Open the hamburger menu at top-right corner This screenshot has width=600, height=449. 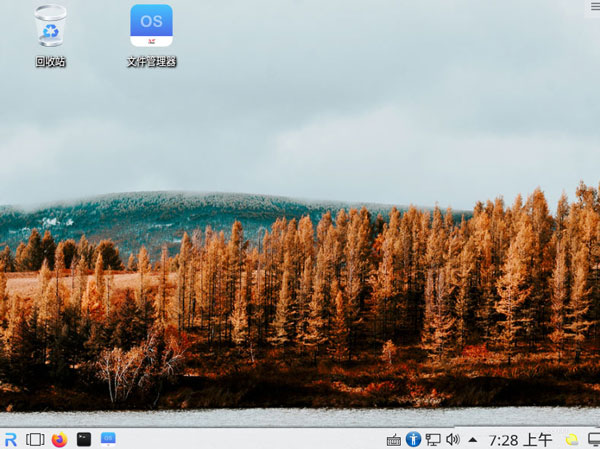tap(592, 7)
